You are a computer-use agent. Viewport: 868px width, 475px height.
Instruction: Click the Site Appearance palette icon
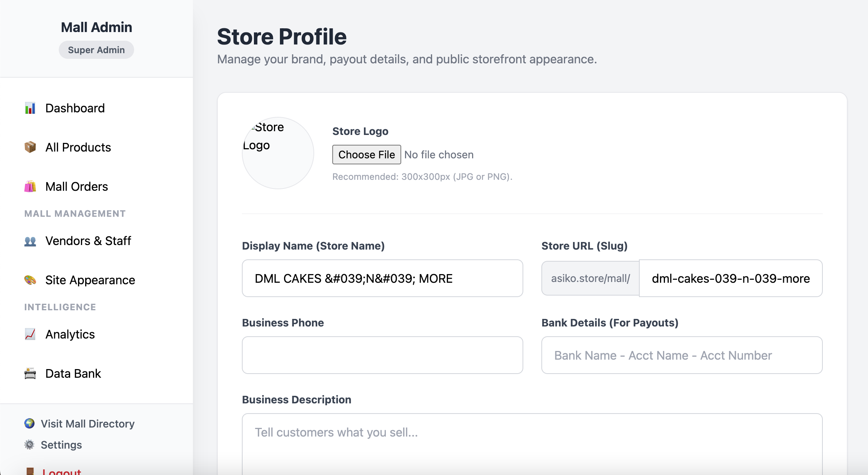[x=30, y=280]
